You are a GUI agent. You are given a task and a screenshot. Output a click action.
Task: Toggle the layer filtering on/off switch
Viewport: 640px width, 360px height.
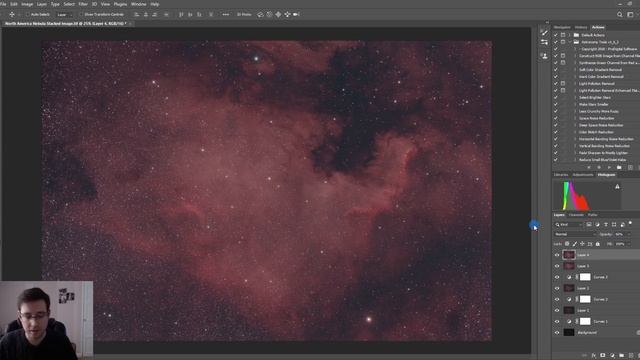click(x=630, y=223)
